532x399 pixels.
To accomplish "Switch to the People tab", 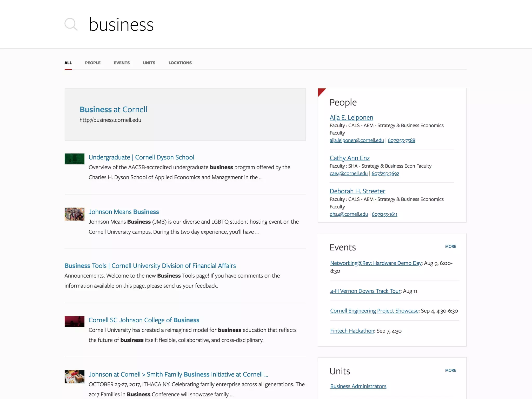I will [93, 63].
